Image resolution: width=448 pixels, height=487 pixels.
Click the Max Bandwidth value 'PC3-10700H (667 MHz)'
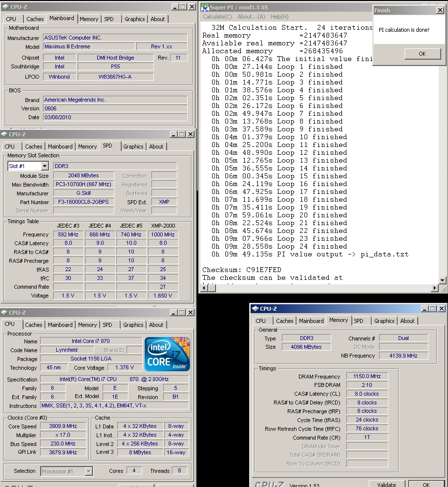(84, 184)
